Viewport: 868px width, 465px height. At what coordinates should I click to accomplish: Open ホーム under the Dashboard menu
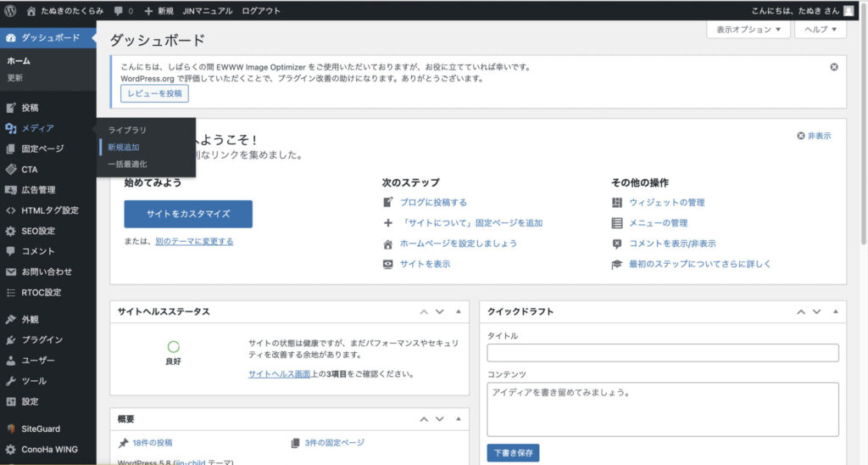click(19, 61)
